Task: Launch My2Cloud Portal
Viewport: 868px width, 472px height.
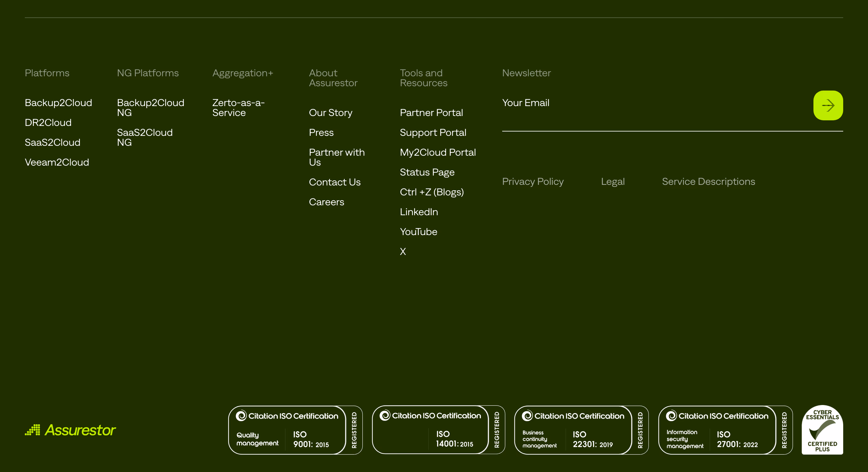Action: (438, 152)
